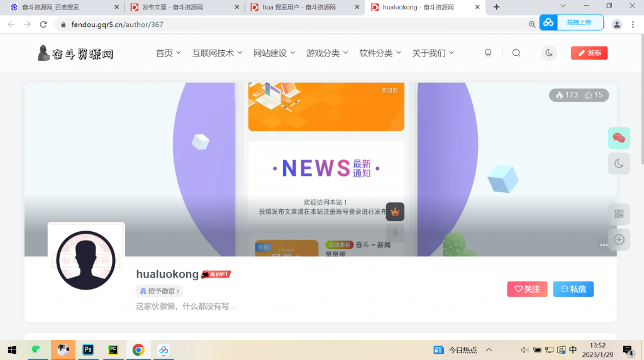Go forward using browser forward arrow
Screen dimensions: 644x360
[27, 25]
